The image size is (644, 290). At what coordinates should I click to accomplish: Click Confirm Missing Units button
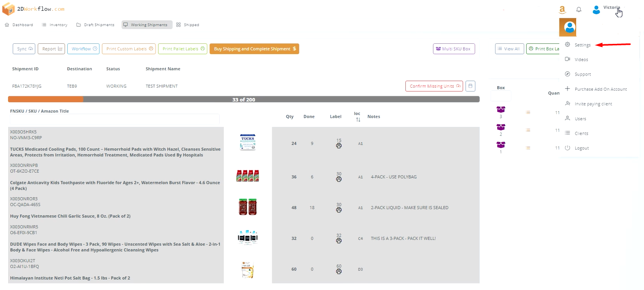434,86
